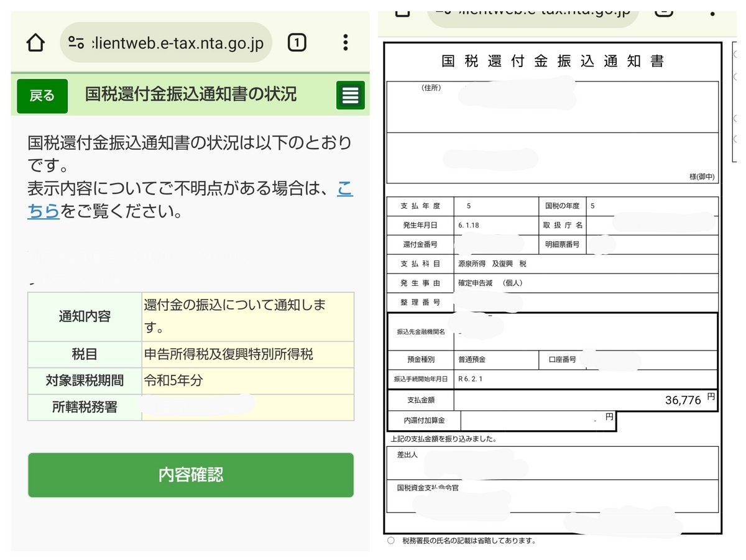The image size is (746, 560).
Task: Open the tab switcher showing 1 tab
Action: pyautogui.click(x=297, y=42)
